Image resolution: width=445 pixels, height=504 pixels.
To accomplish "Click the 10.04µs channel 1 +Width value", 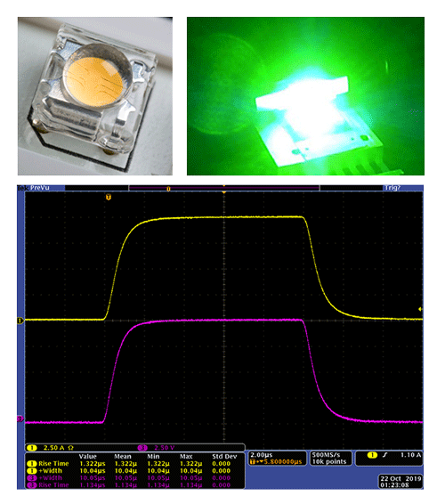I will (x=93, y=470).
